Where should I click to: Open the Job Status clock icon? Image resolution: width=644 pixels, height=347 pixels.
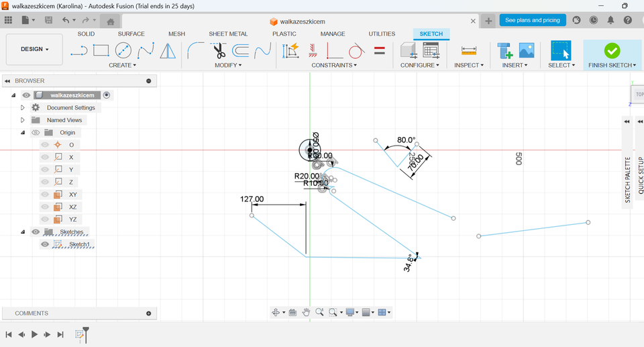[594, 20]
